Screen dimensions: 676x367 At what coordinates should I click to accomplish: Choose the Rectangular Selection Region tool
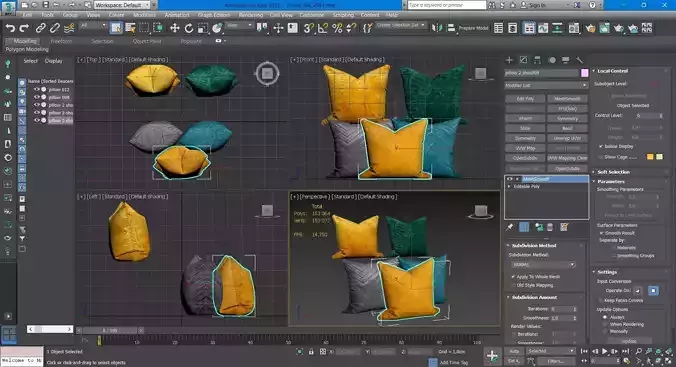coord(144,28)
